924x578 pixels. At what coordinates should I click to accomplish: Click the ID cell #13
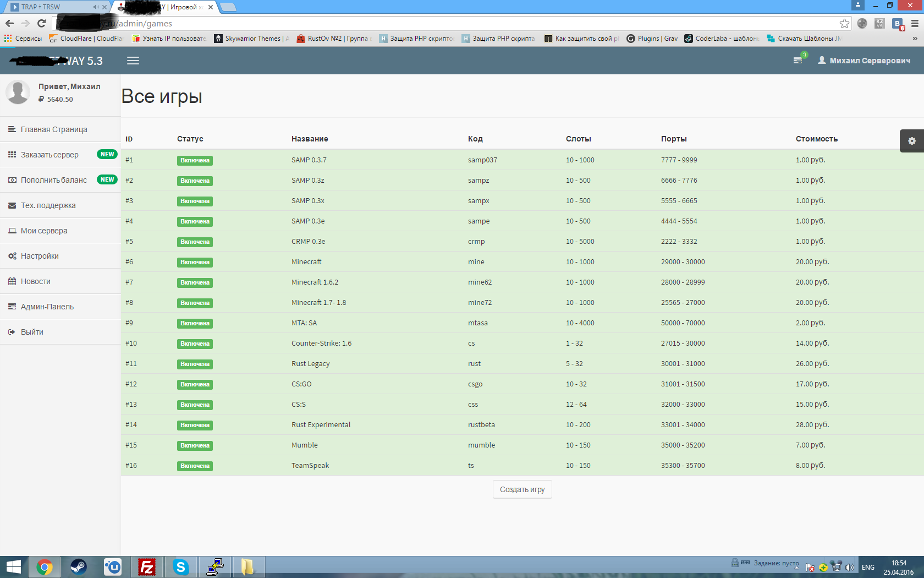tap(131, 405)
